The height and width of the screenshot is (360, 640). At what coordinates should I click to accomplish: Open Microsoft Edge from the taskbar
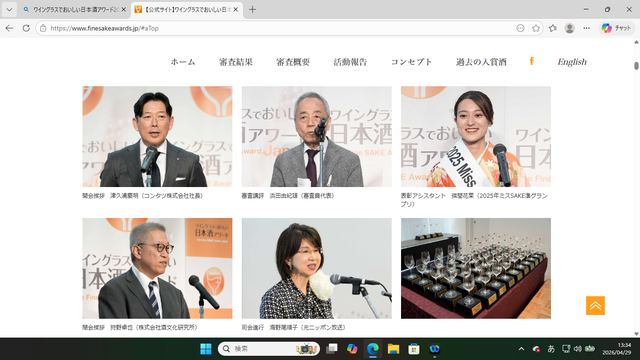(x=372, y=349)
